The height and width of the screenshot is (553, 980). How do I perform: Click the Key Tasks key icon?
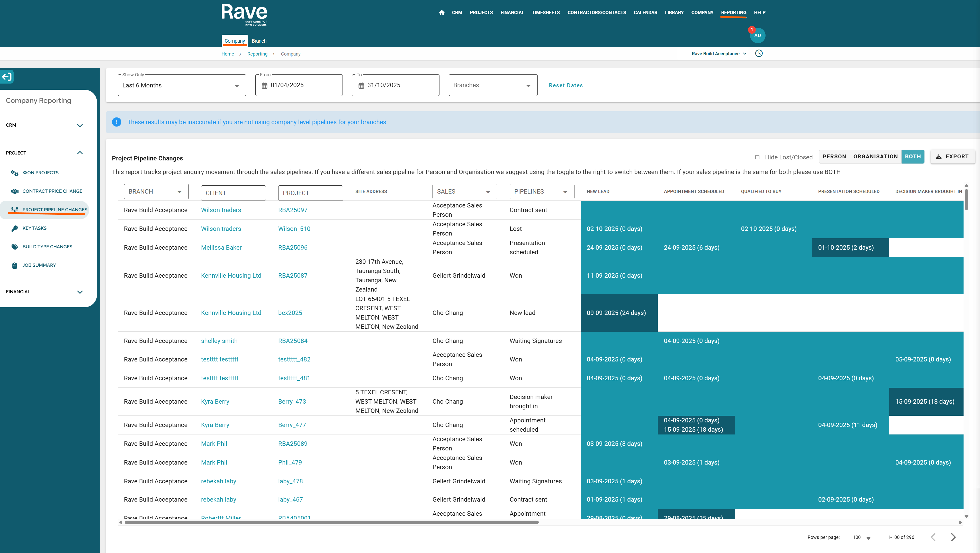coord(14,229)
